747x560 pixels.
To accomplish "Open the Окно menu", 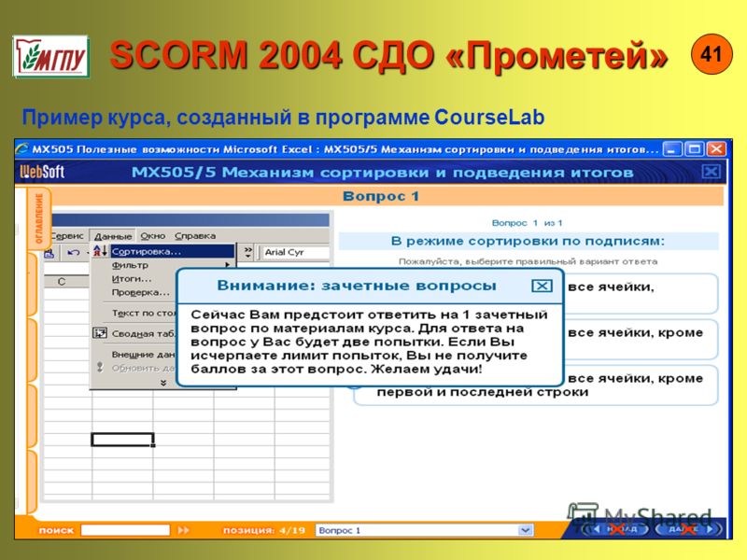I will click(x=153, y=236).
